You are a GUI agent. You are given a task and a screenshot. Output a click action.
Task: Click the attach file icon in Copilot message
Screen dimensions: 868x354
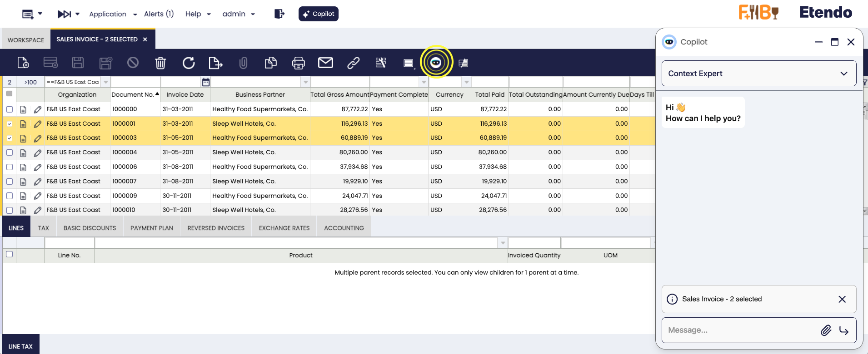click(x=826, y=330)
